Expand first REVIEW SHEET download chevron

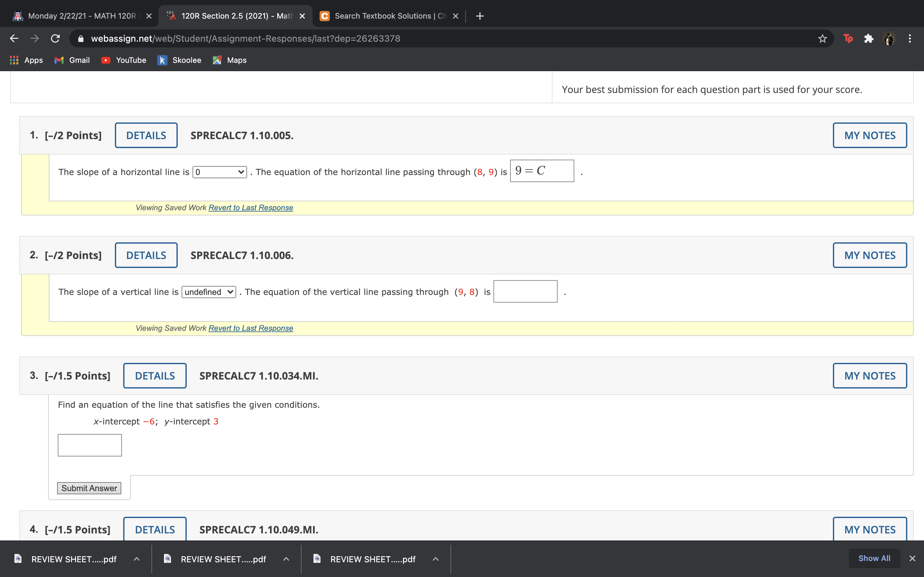[x=137, y=559]
